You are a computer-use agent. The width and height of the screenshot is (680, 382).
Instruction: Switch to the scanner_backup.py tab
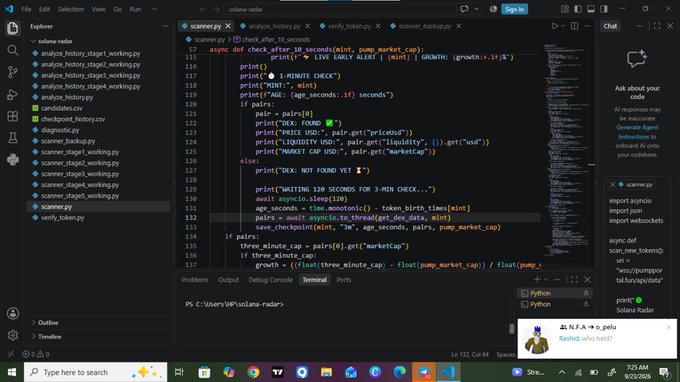coord(425,26)
